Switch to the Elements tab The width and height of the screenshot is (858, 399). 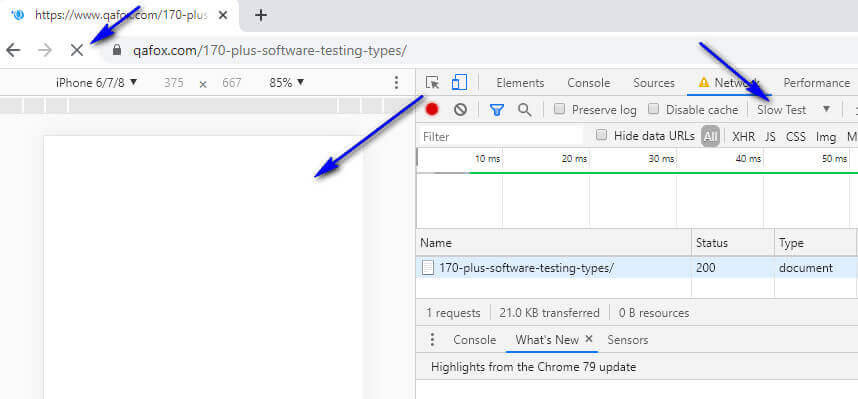[x=520, y=83]
